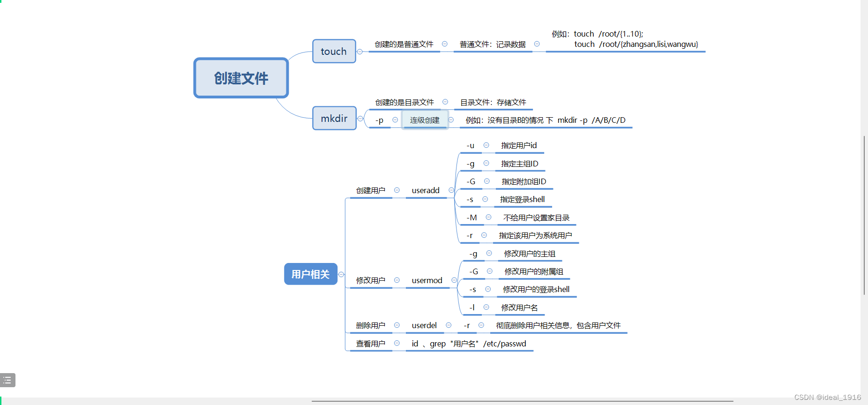Select the userdel topic
This screenshot has width=868, height=405.
tap(424, 325)
